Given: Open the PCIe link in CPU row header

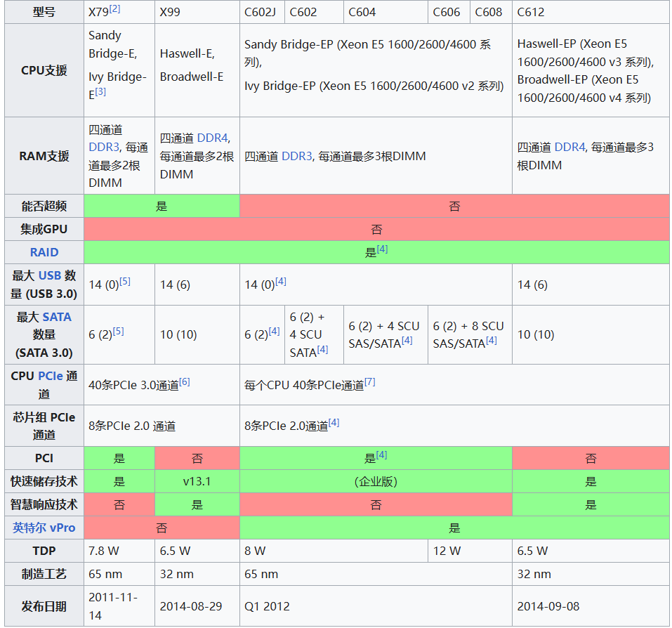Looking at the screenshot, I should (x=51, y=376).
